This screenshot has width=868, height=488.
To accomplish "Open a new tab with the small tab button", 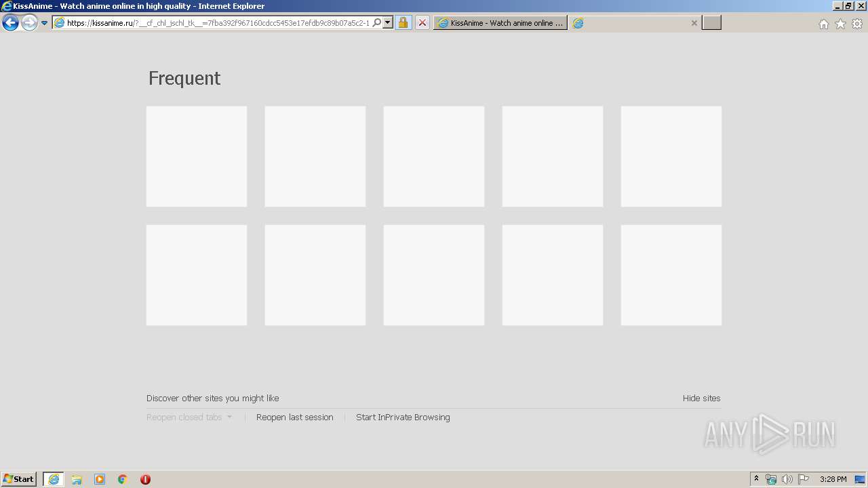I will [711, 23].
